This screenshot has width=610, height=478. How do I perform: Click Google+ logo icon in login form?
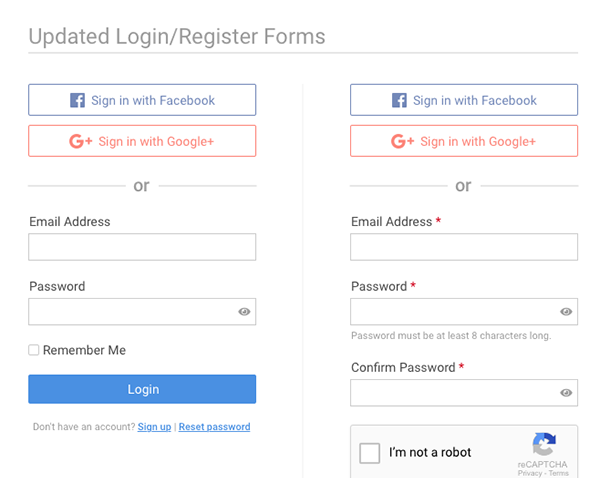coord(81,141)
